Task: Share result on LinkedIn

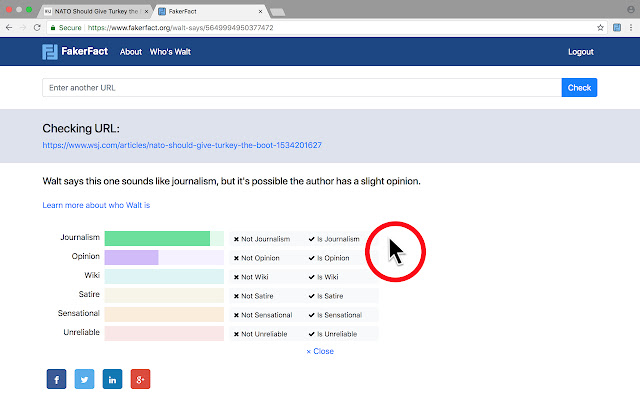Action: click(112, 379)
